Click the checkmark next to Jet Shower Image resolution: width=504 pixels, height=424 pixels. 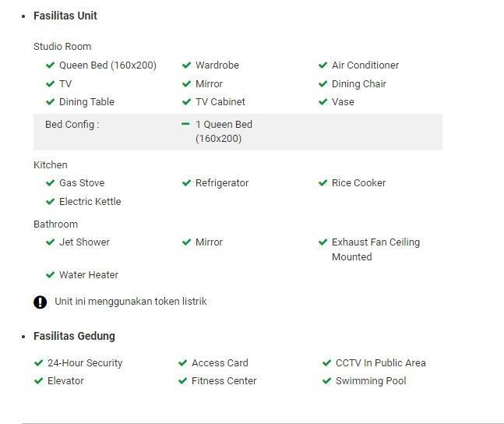pyautogui.click(x=51, y=242)
